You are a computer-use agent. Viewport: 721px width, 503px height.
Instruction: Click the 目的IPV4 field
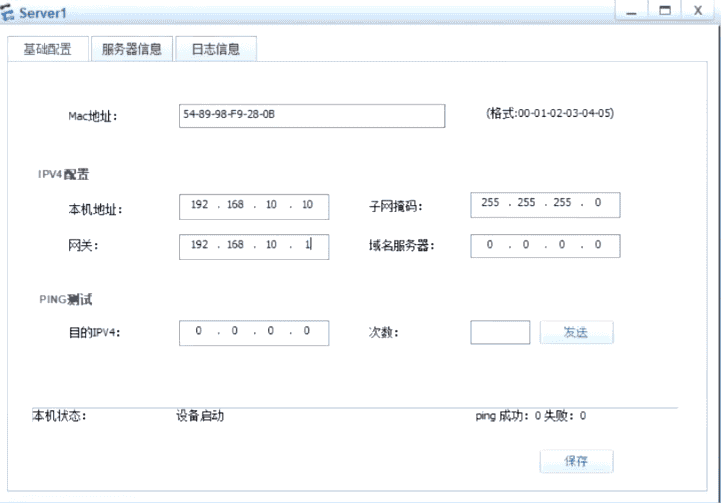click(x=254, y=333)
